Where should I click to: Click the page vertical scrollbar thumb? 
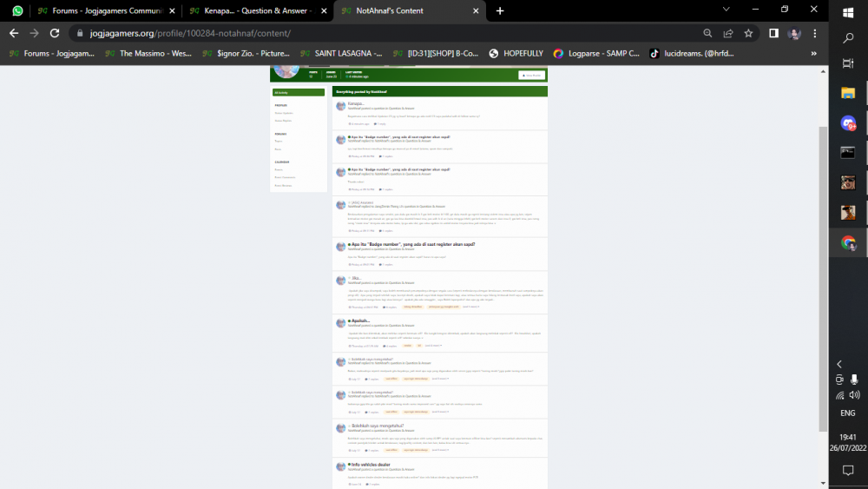[823, 279]
